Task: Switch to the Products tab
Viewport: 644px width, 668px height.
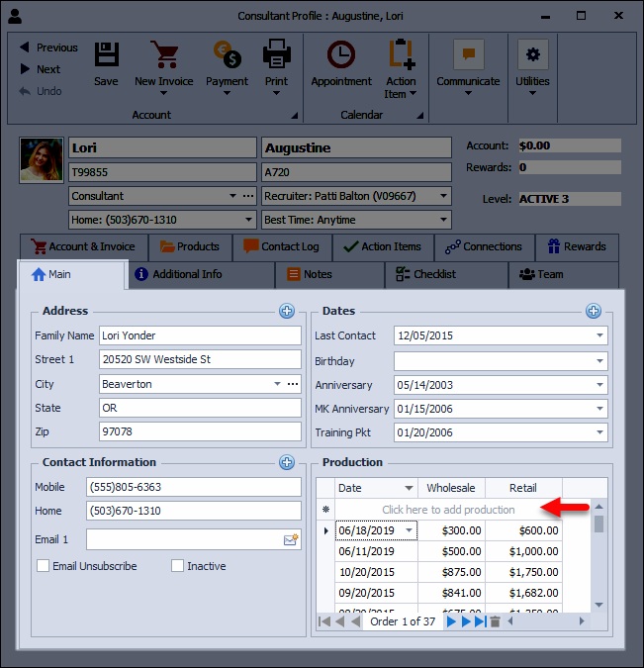Action: tap(190, 246)
